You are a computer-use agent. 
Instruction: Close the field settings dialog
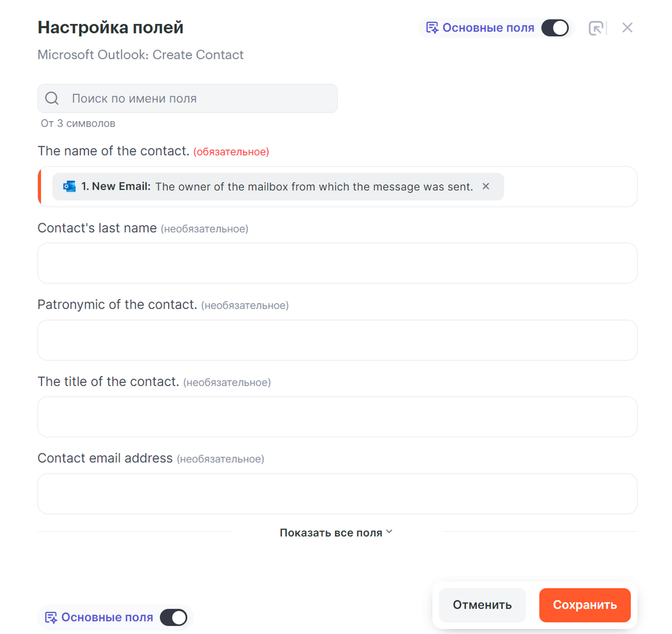(x=627, y=28)
